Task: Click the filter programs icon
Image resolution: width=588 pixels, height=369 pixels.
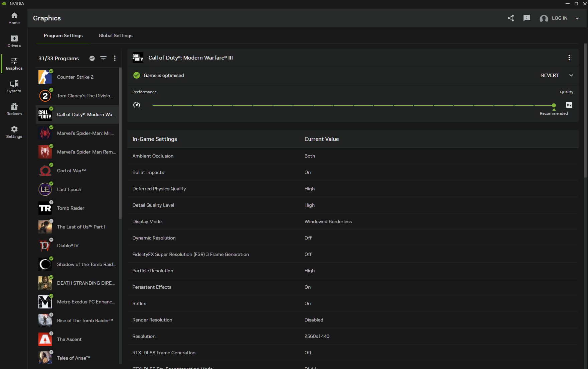Action: (104, 58)
